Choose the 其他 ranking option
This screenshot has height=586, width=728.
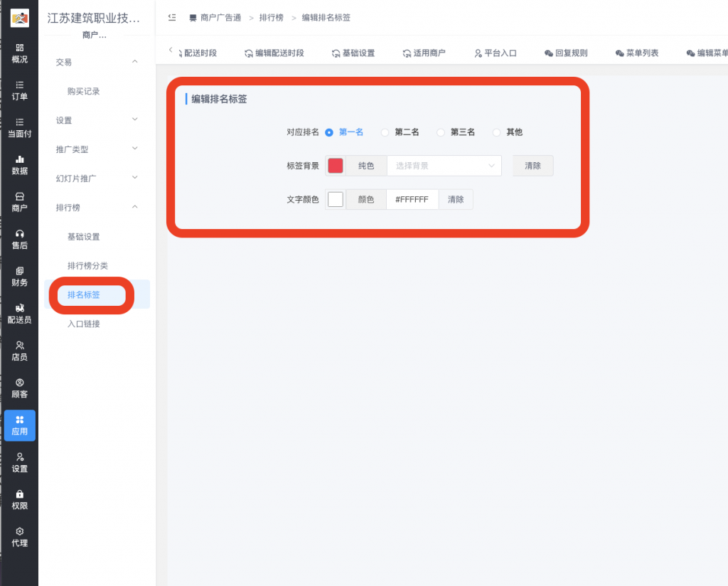(x=496, y=132)
